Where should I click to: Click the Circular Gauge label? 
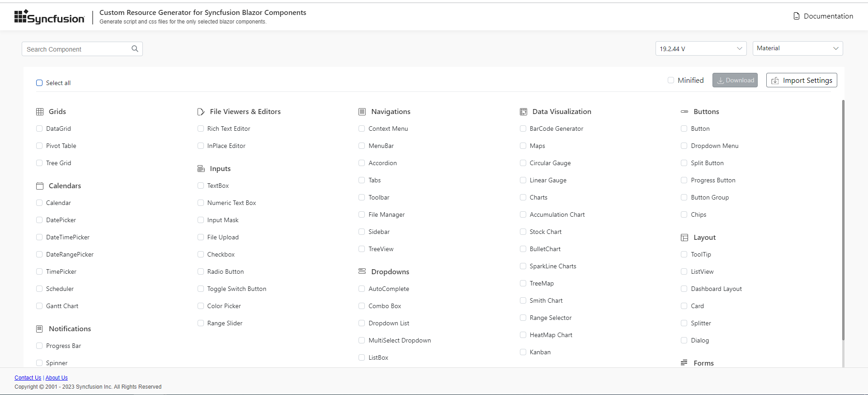click(550, 163)
